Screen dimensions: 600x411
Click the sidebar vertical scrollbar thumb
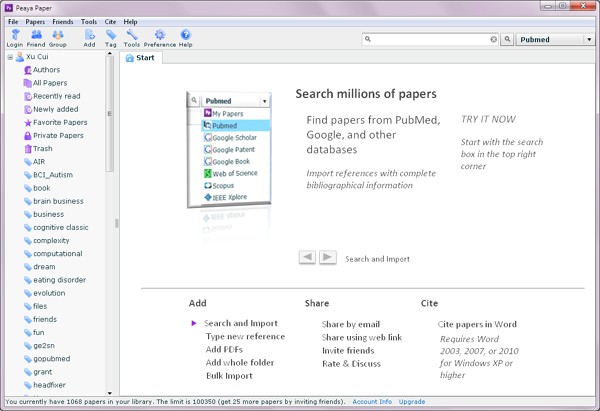pyautogui.click(x=110, y=114)
